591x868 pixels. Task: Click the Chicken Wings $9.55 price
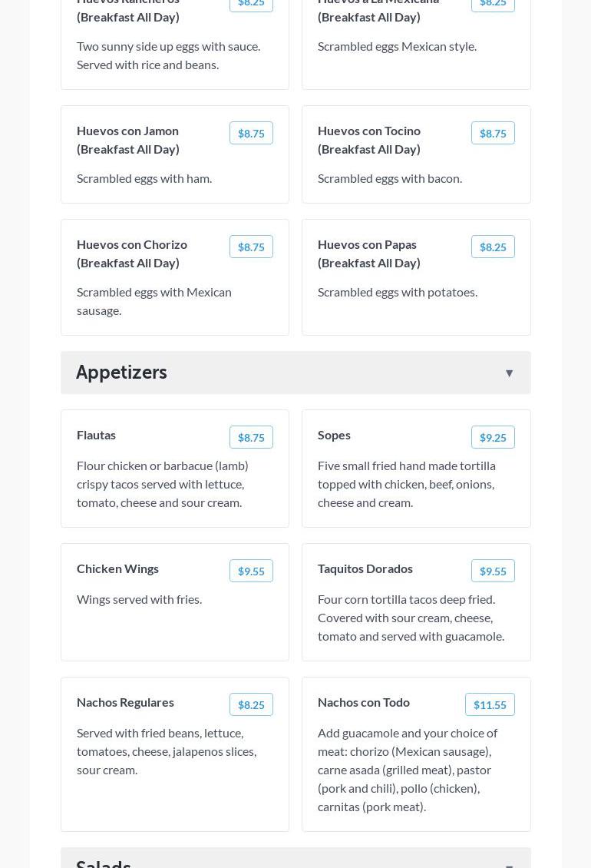pos(251,571)
